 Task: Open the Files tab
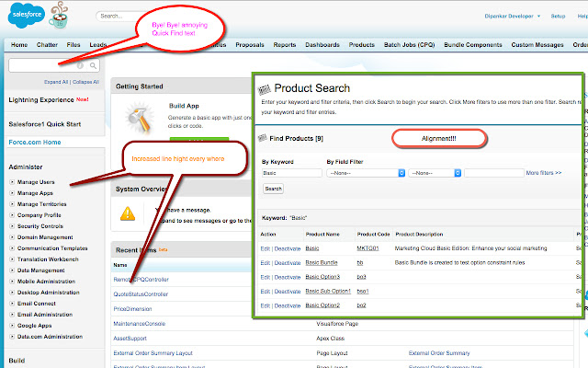coord(73,45)
